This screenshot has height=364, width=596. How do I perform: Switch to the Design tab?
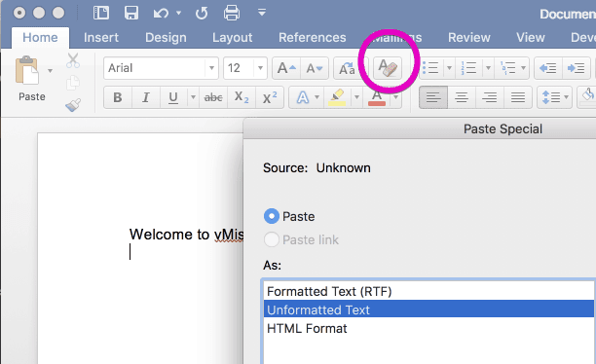[x=166, y=38]
